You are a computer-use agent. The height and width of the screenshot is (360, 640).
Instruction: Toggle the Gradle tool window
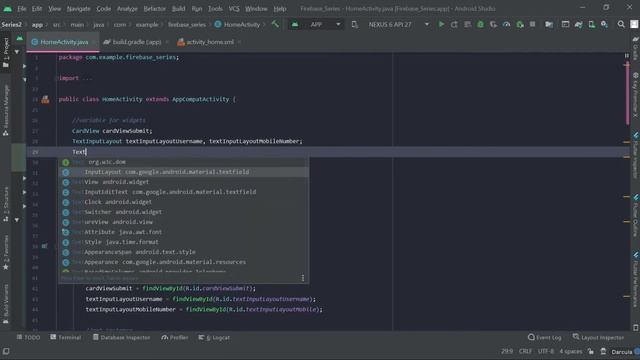(x=636, y=48)
